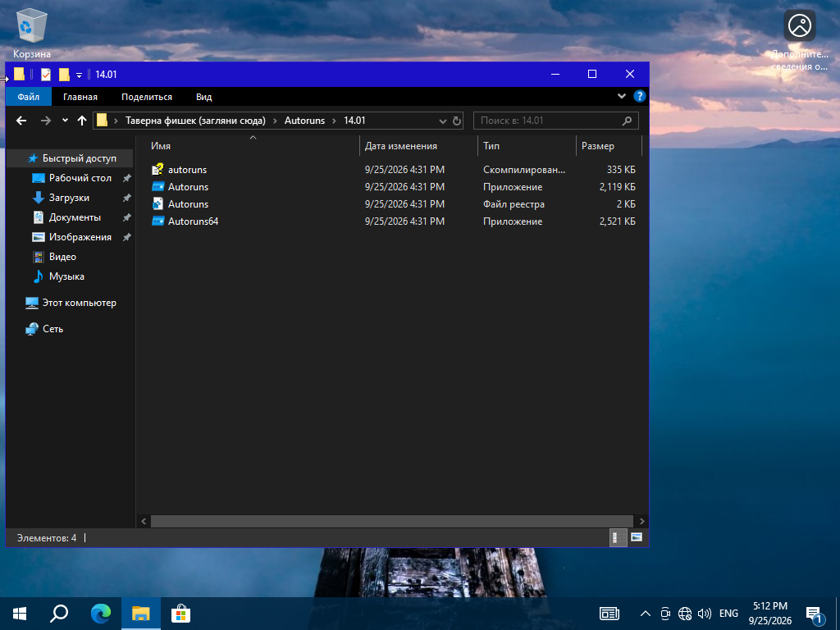The height and width of the screenshot is (630, 840).
Task: Expand the chevron before Таверна фишек
Action: point(116,121)
